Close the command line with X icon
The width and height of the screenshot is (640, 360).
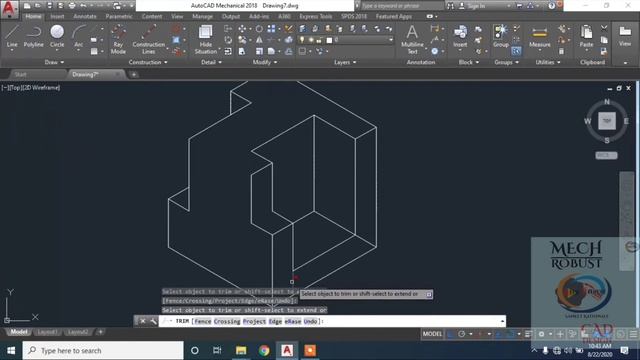143,321
